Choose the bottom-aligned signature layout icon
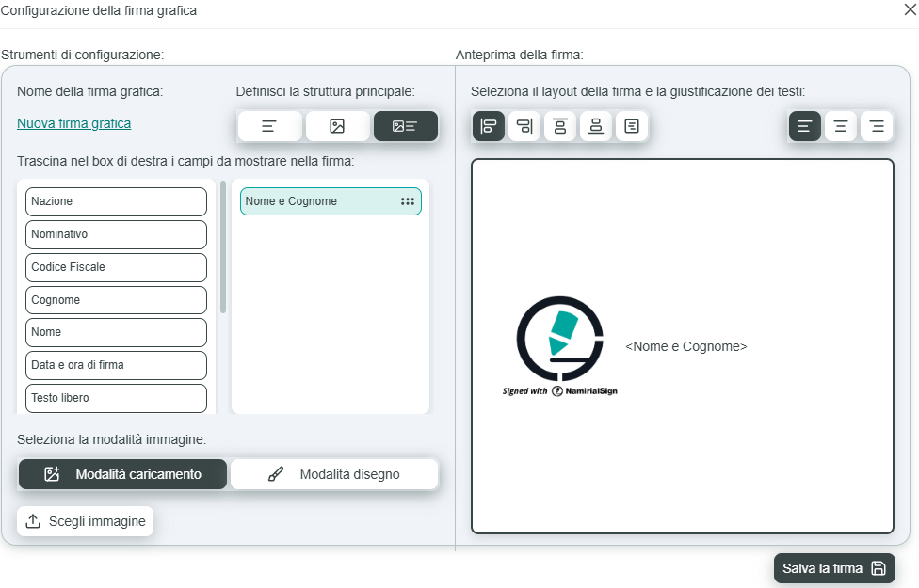 click(596, 126)
